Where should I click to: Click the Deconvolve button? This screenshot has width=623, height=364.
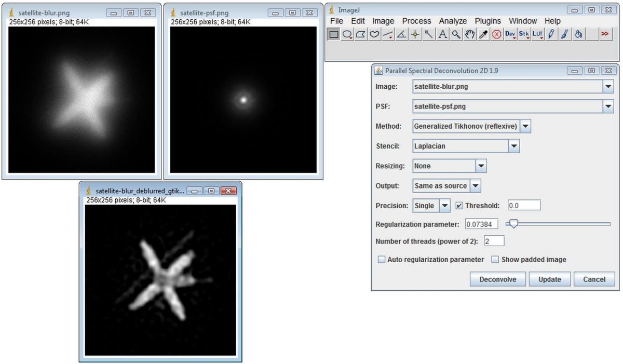pos(498,279)
